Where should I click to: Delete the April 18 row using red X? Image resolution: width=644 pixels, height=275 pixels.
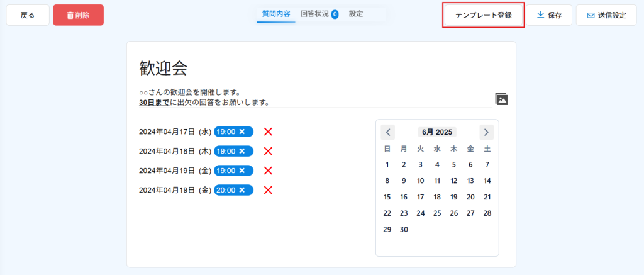[268, 151]
